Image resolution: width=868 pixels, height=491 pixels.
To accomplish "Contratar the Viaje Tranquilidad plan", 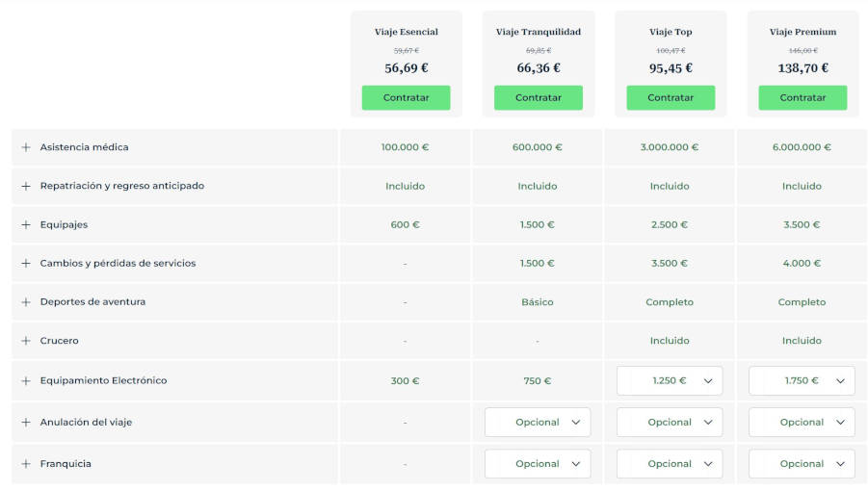I will [x=539, y=97].
